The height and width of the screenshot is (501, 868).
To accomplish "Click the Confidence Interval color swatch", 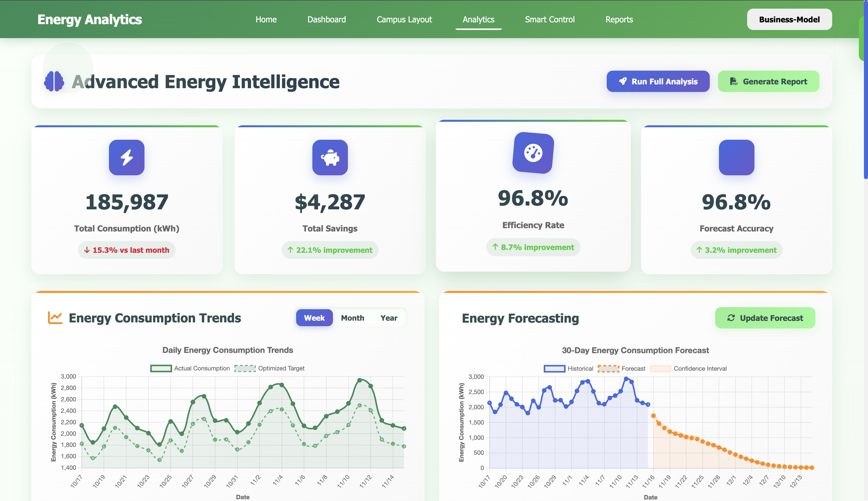I will (x=660, y=369).
